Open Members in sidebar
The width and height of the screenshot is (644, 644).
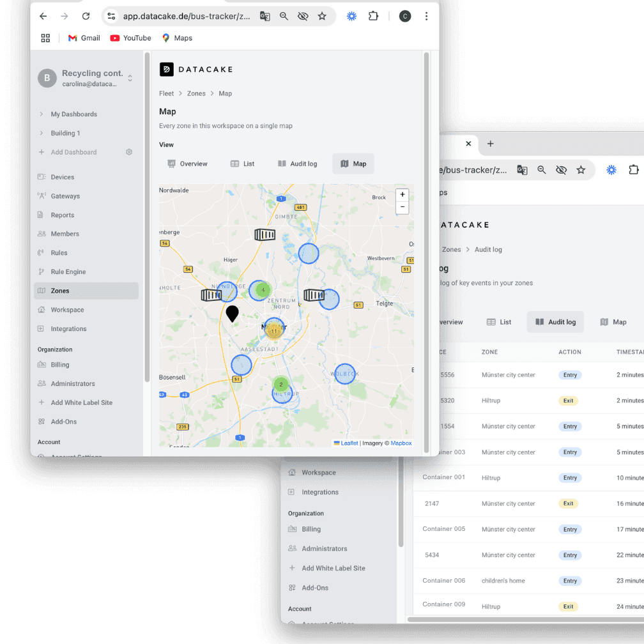click(65, 234)
